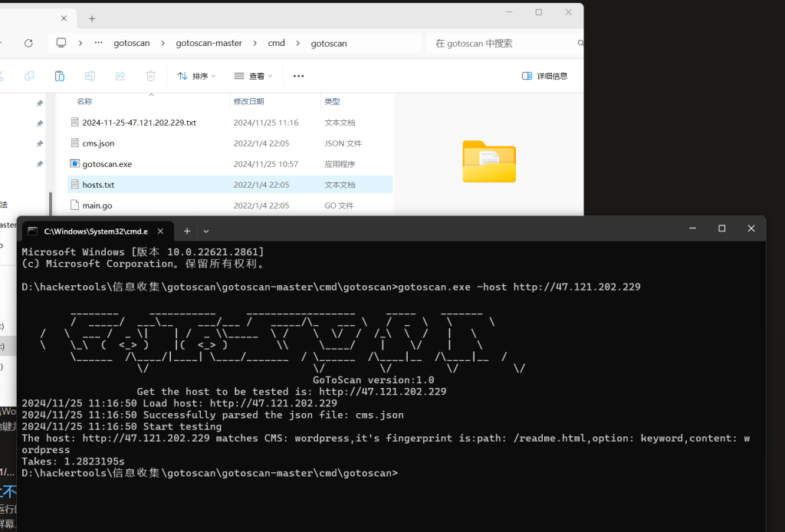
Task: Click the 应用程序 type cell
Action: point(340,164)
